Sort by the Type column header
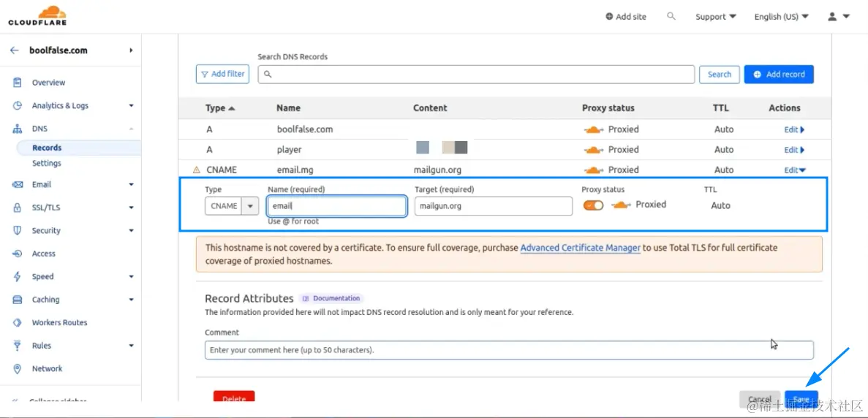Image resolution: width=868 pixels, height=418 pixels. [220, 108]
